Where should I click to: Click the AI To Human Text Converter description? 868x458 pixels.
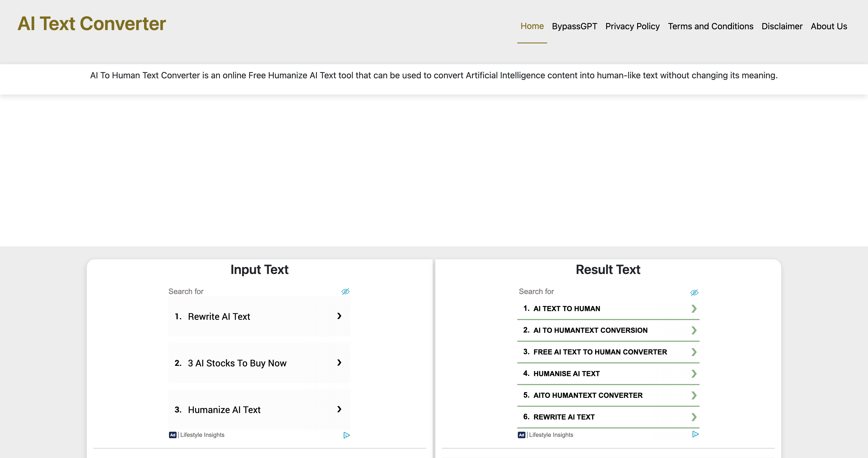pyautogui.click(x=434, y=75)
